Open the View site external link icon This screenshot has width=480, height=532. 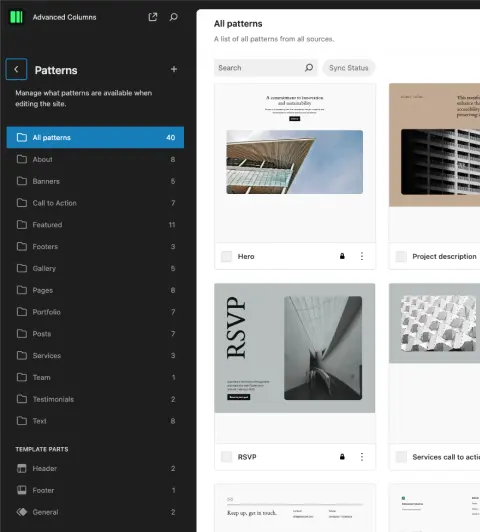[x=153, y=17]
